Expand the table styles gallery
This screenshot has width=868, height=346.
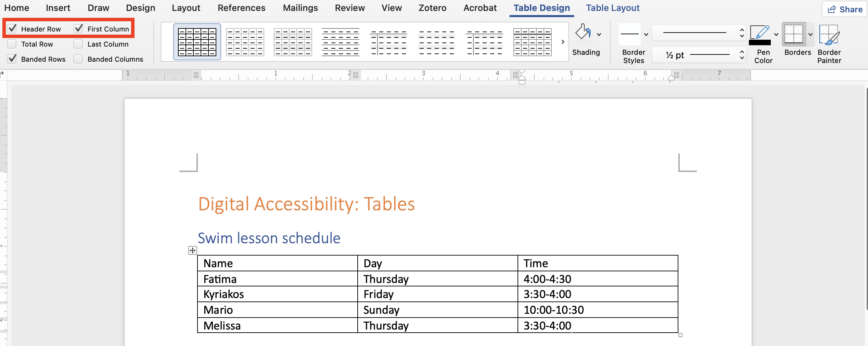562,42
